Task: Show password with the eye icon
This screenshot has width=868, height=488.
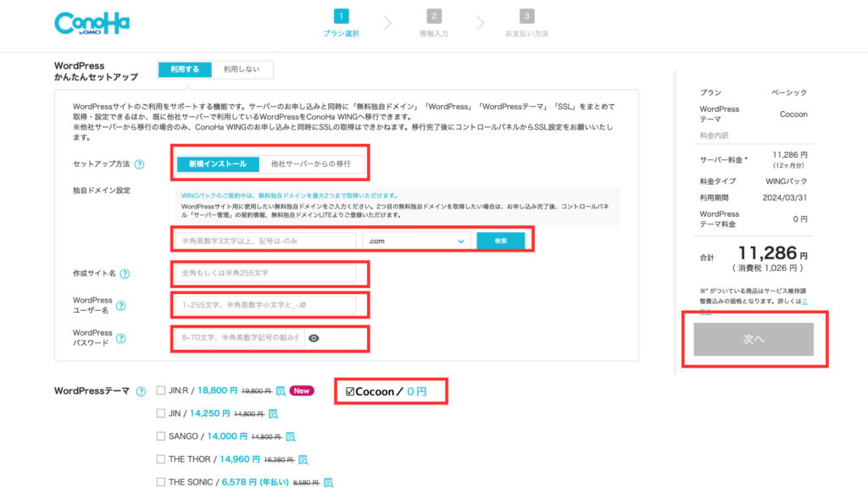Action: [314, 338]
